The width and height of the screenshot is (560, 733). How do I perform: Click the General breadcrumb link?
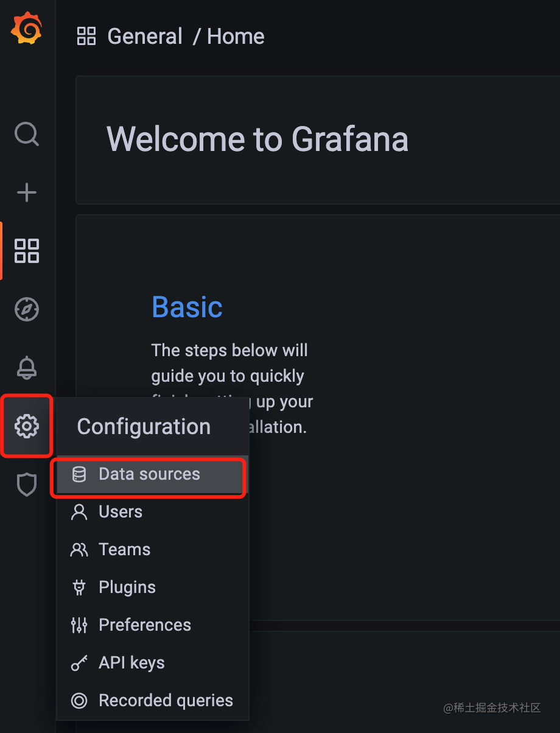tap(145, 37)
